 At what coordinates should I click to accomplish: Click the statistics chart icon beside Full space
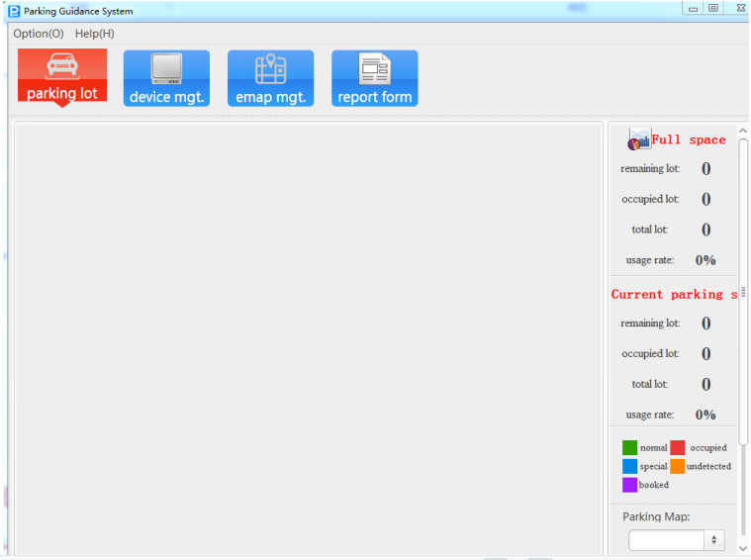pos(639,140)
